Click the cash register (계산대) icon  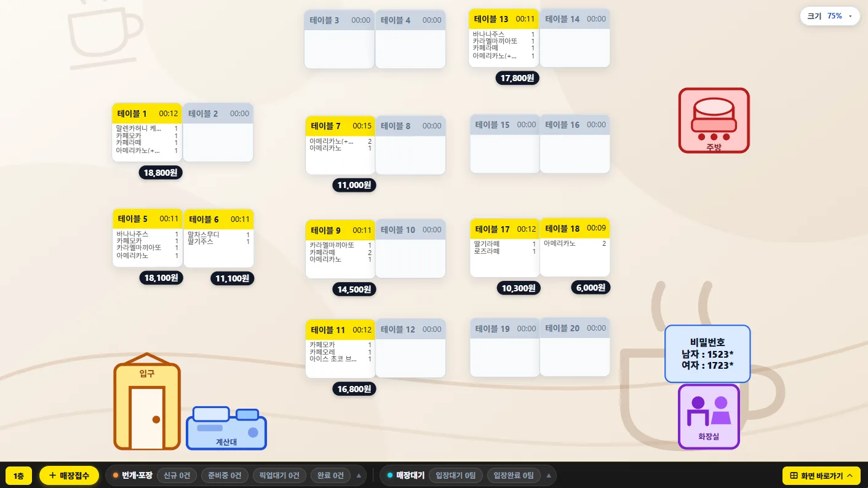[226, 428]
